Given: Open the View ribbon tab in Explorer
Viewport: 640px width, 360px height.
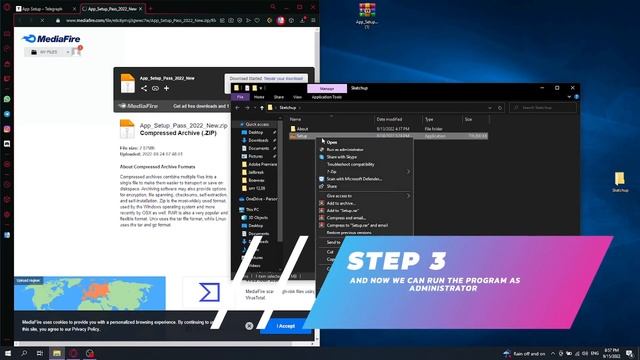Looking at the screenshot, I should click(297, 97).
